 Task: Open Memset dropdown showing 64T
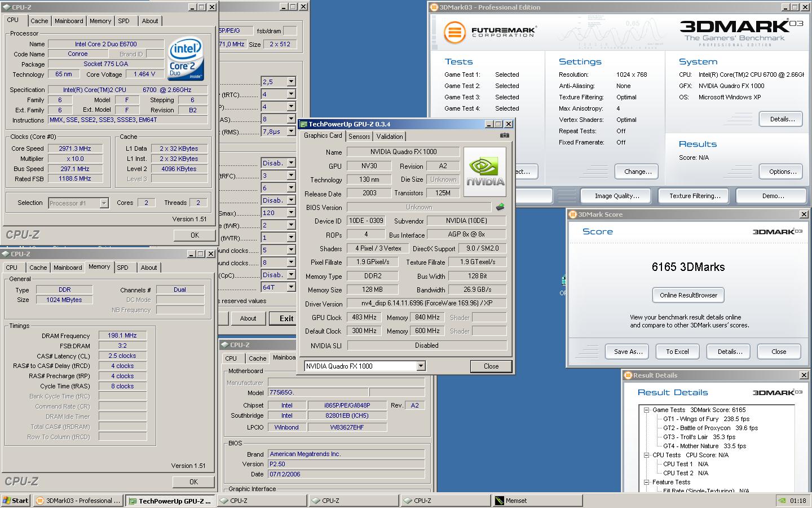pos(291,287)
